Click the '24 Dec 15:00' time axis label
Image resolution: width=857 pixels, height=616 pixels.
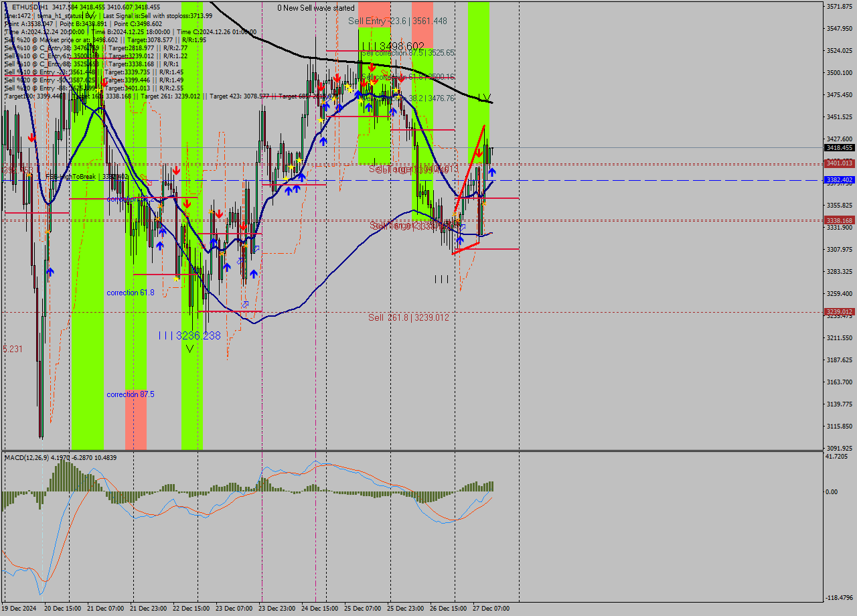tap(319, 609)
